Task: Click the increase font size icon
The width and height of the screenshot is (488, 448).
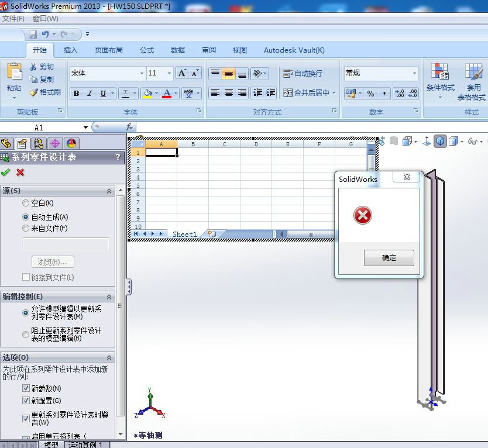Action: [182, 73]
